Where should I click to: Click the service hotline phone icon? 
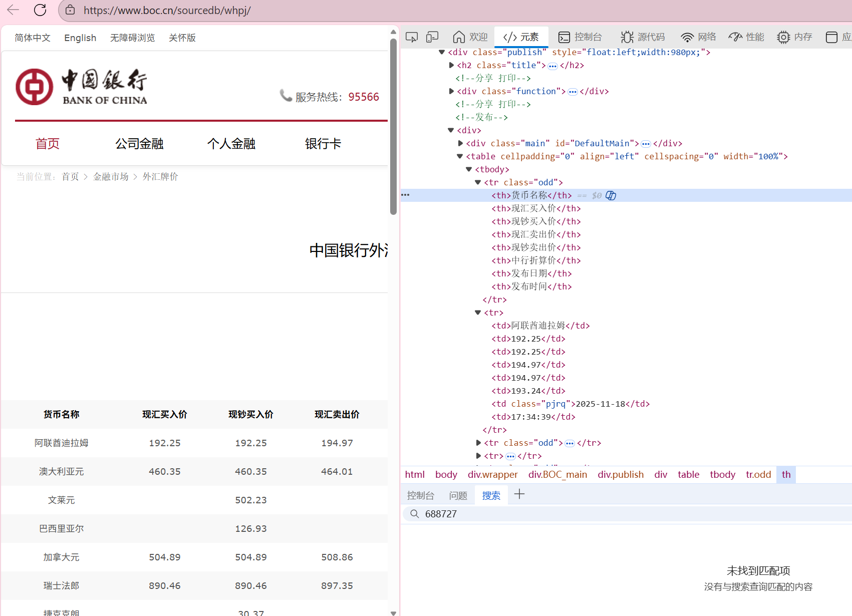[x=286, y=95]
